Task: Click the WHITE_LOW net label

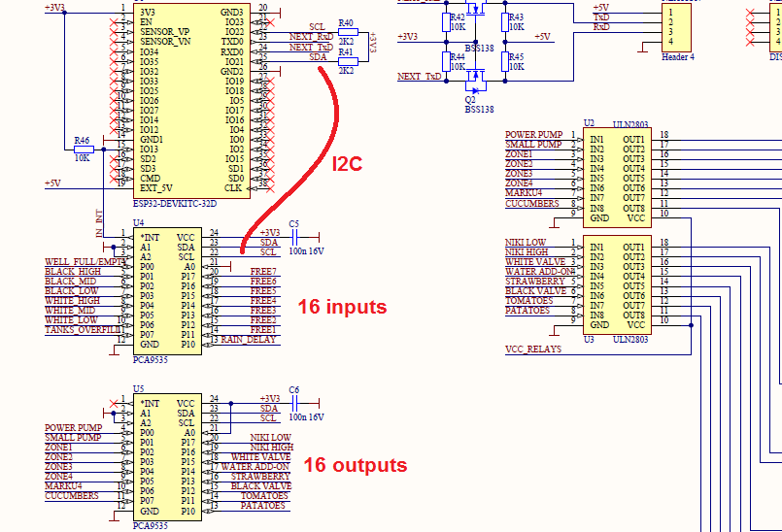Action: click(71, 320)
